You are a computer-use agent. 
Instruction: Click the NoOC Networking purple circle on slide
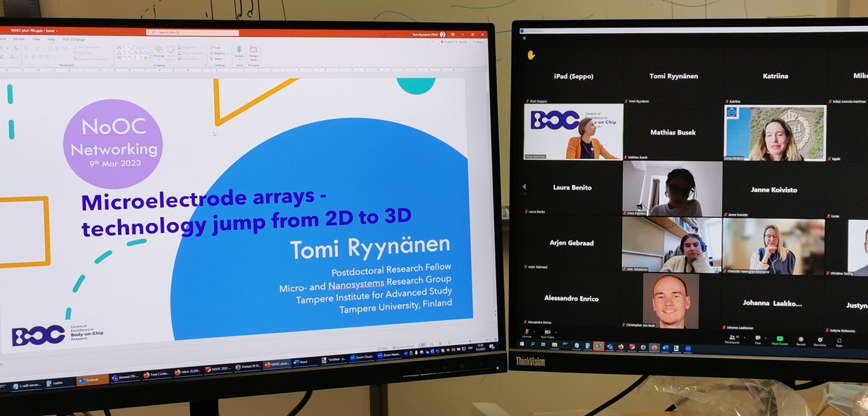tap(111, 143)
